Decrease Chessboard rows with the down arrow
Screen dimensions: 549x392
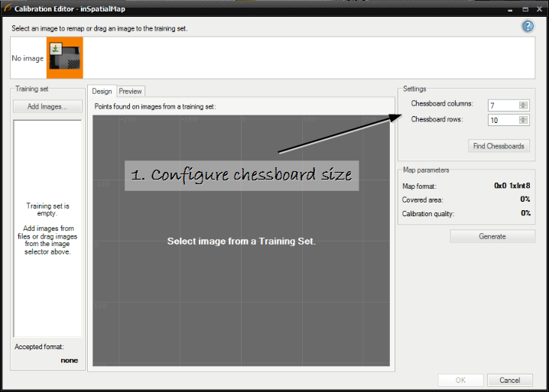click(523, 122)
